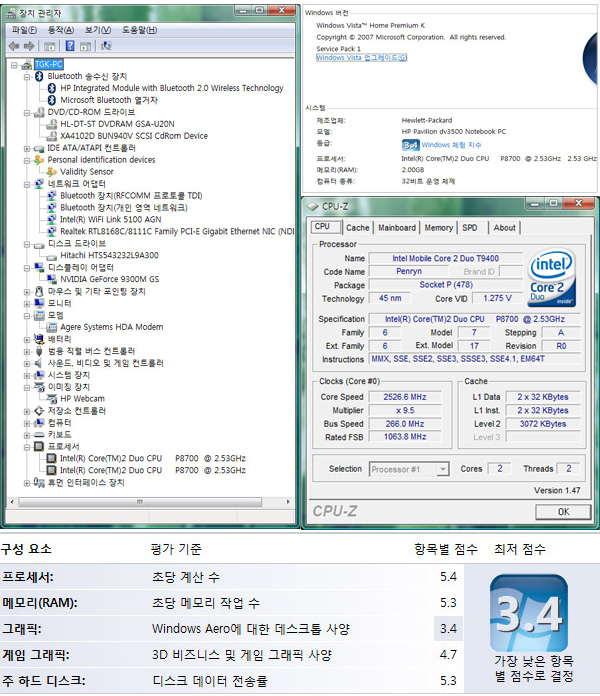
Task: Click the 그래픽 score value 3.4
Action: pos(448,629)
